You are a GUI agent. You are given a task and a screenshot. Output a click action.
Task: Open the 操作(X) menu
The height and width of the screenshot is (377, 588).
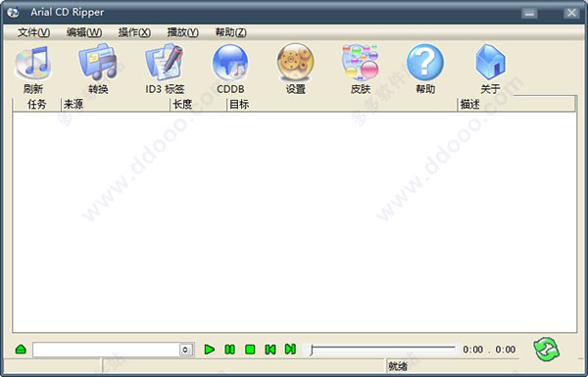(x=134, y=32)
